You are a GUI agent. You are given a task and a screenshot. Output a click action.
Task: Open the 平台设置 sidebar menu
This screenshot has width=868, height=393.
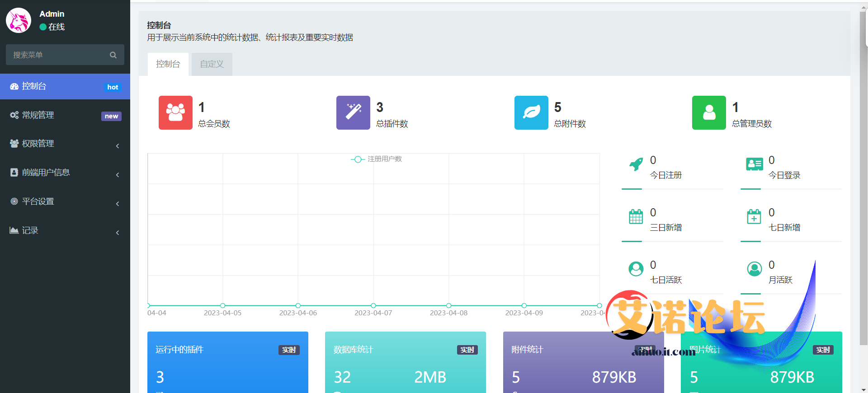pos(65,201)
